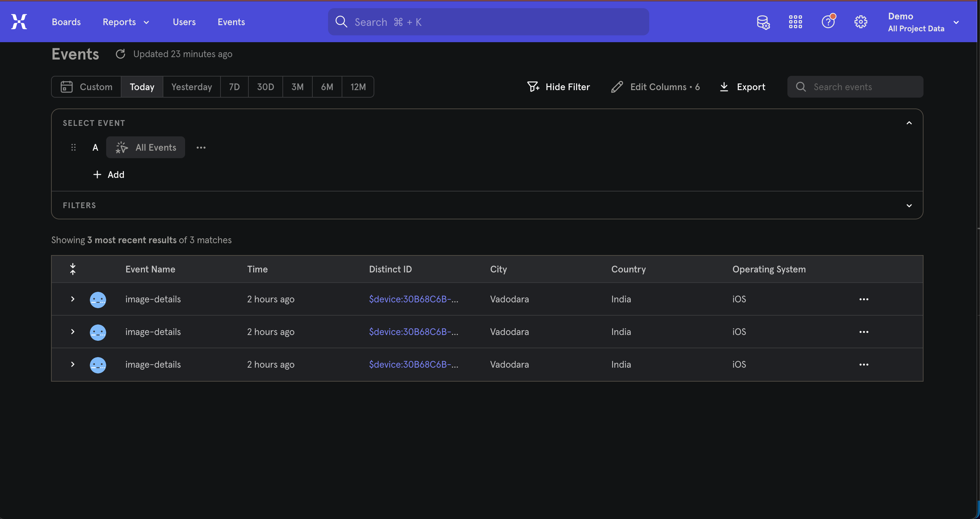Image resolution: width=980 pixels, height=519 pixels.
Task: Click the Mixpanel logo icon
Action: click(19, 22)
